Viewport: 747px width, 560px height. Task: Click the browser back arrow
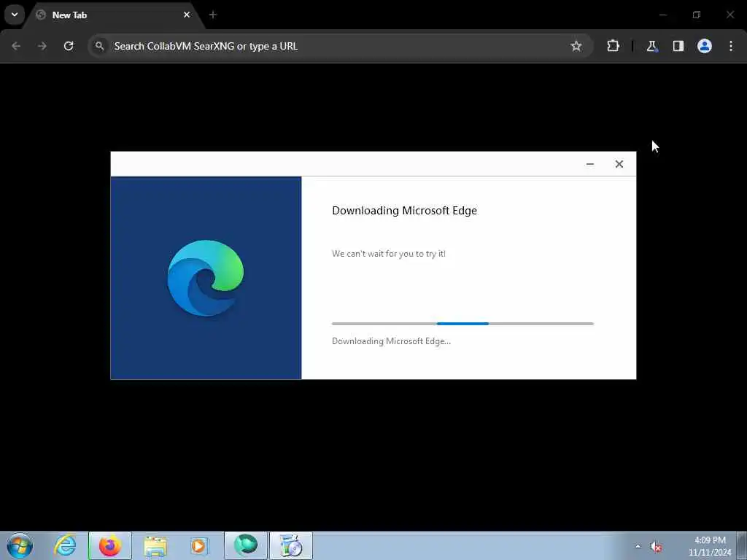click(16, 46)
